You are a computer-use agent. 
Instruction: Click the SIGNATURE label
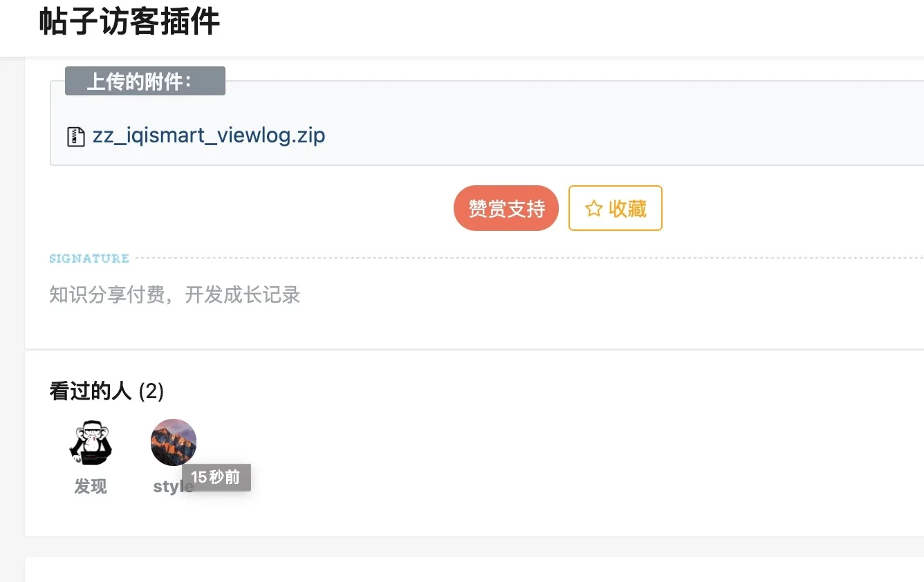[x=89, y=259]
